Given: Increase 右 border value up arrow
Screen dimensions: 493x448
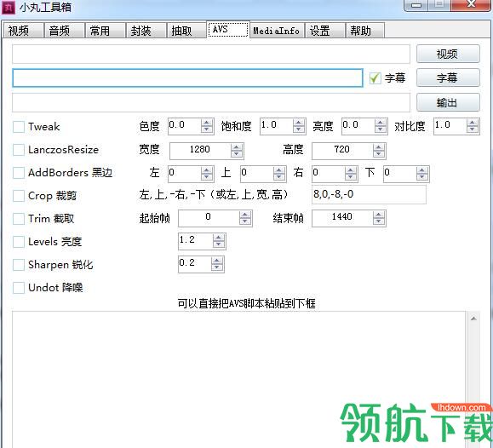Looking at the screenshot, I should [350, 170].
